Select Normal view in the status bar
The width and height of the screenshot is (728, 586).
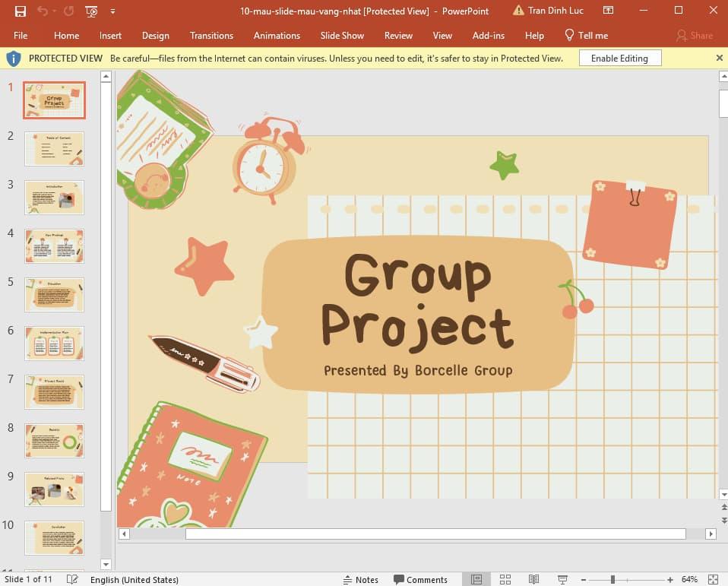[476, 579]
